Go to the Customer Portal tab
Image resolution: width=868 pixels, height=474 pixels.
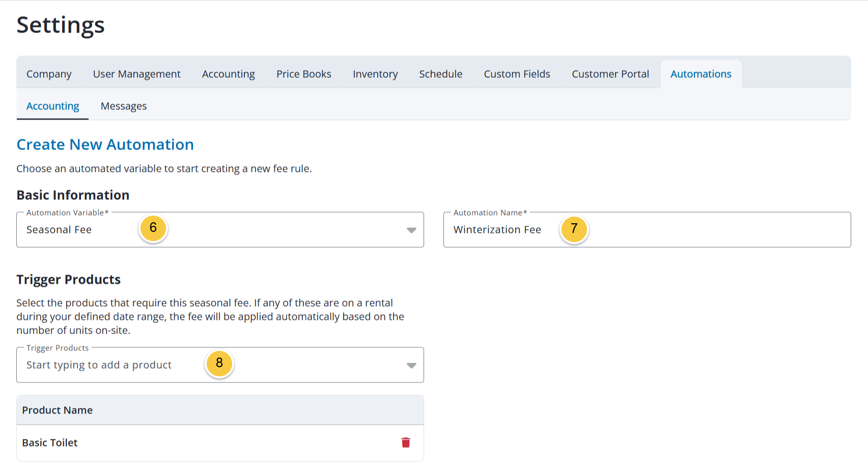[610, 74]
